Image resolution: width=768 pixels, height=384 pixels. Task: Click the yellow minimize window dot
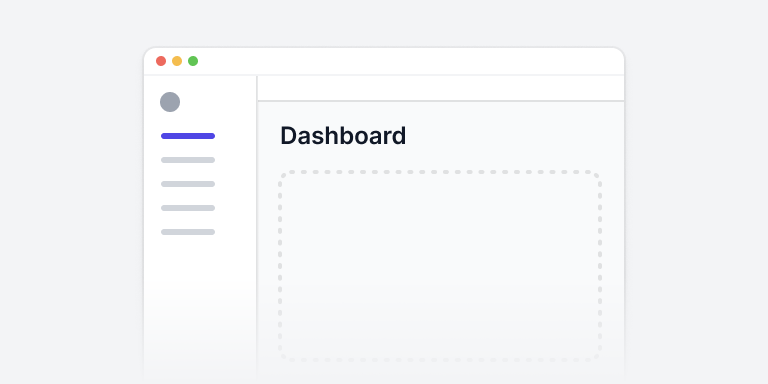177,61
